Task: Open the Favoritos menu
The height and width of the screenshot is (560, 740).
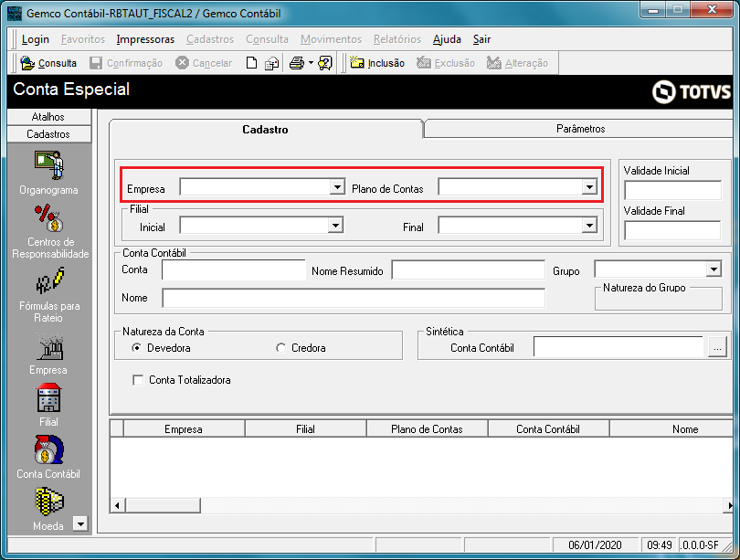Action: pyautogui.click(x=83, y=39)
